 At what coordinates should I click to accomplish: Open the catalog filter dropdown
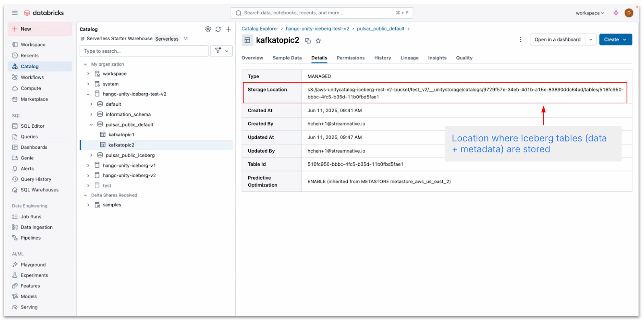[x=221, y=51]
